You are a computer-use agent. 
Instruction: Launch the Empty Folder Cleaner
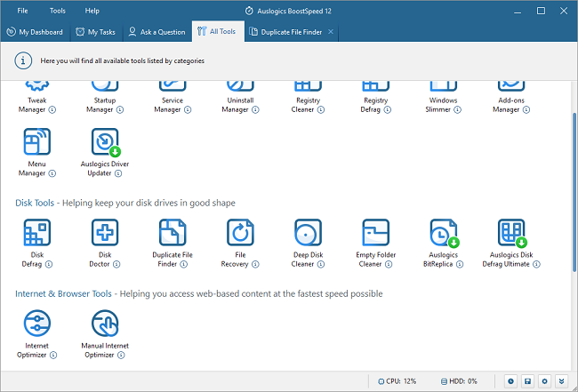375,233
